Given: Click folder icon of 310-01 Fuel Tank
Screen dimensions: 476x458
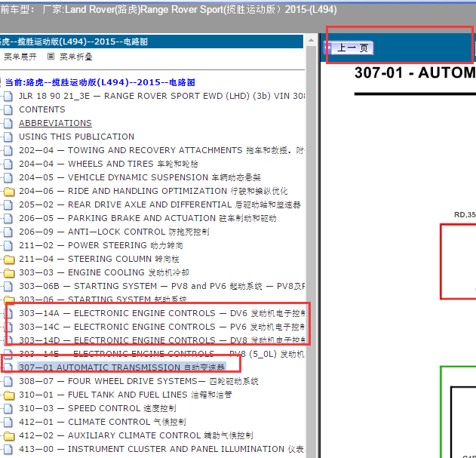Looking at the screenshot, I should point(9,395).
